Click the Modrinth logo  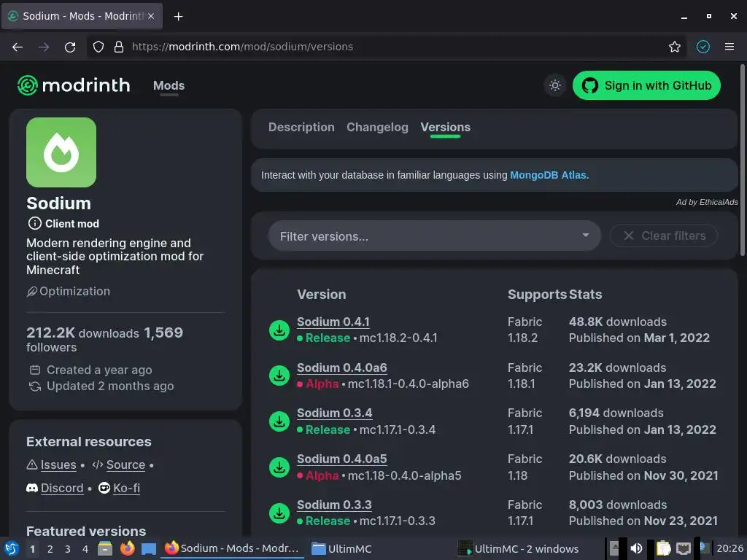(x=74, y=85)
